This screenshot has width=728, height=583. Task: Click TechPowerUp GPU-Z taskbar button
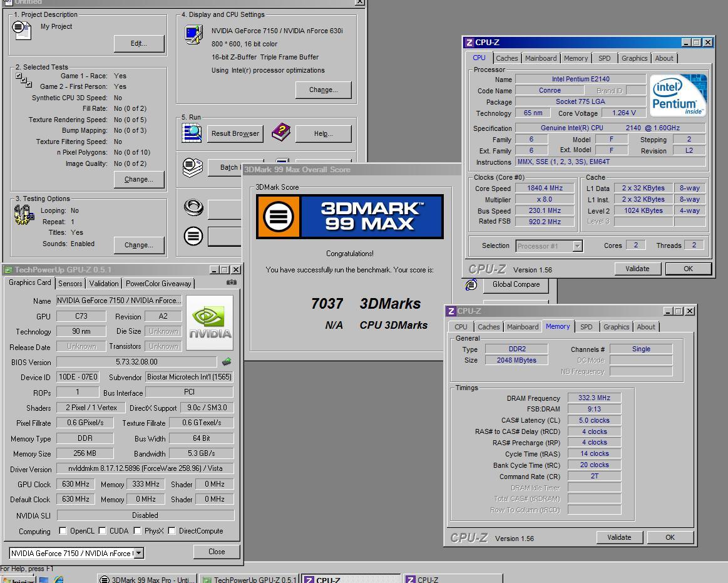point(249,579)
